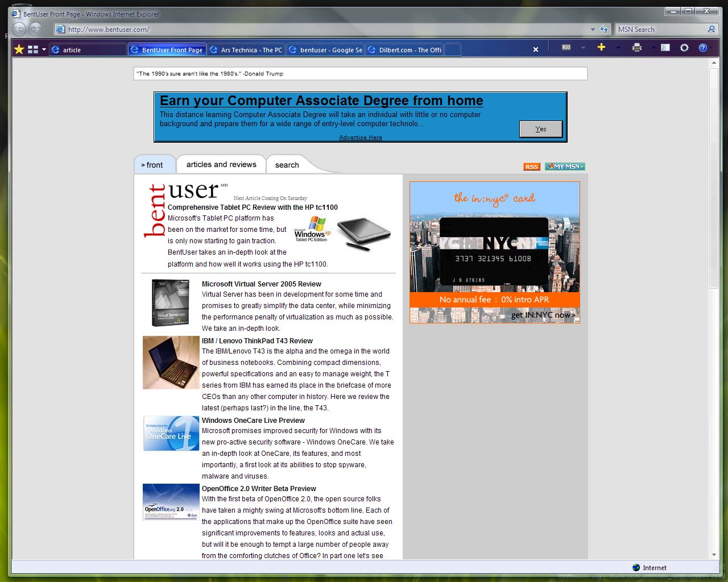Viewport: 728px width, 582px height.
Task: Go back with the Back arrow button
Action: (19, 29)
